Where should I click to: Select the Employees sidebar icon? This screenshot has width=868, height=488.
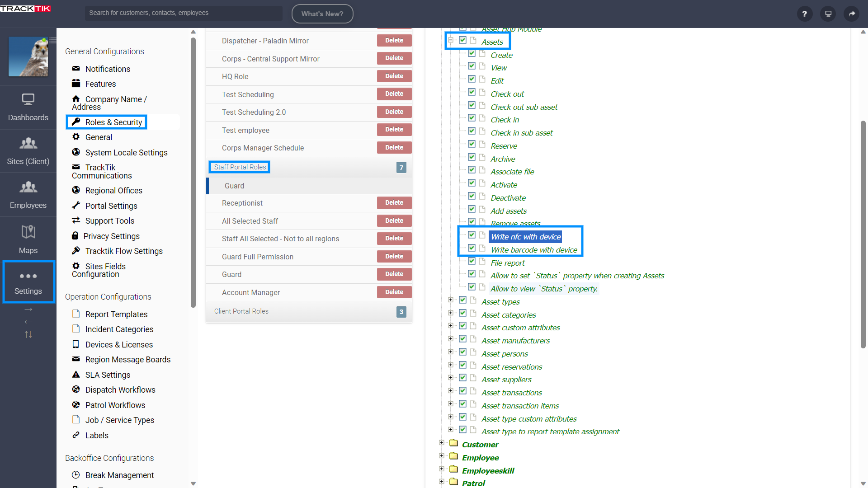(x=28, y=194)
